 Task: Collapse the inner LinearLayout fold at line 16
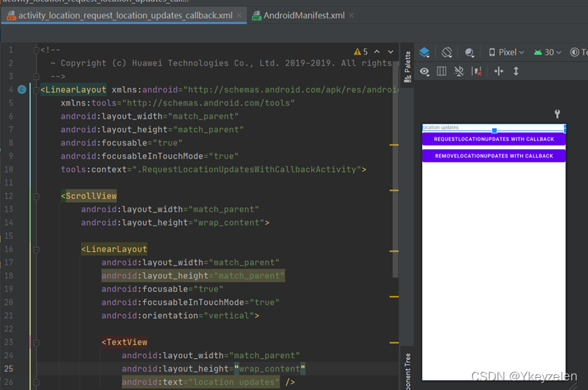click(x=37, y=249)
